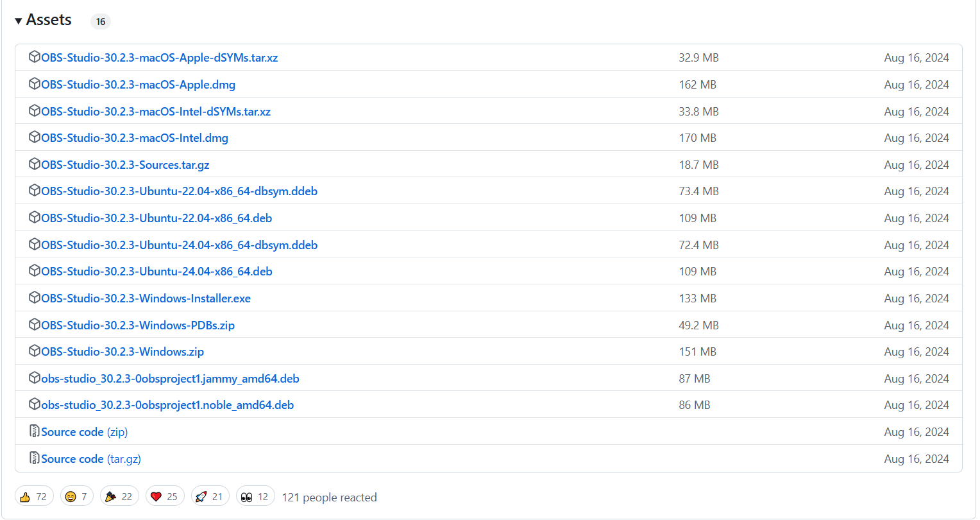Click package icon beside noble_amd64.deb

click(x=35, y=404)
